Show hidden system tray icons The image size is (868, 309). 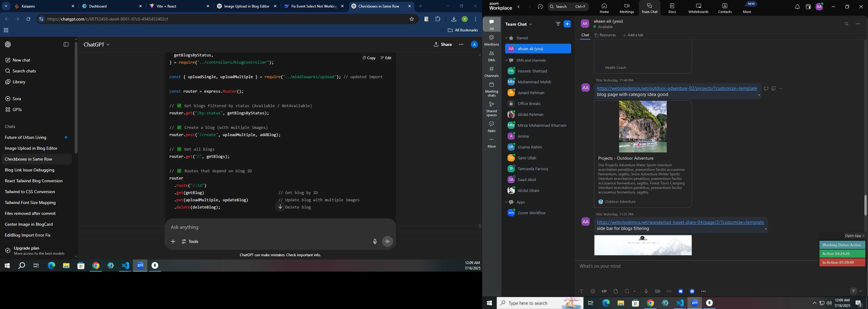(814, 303)
